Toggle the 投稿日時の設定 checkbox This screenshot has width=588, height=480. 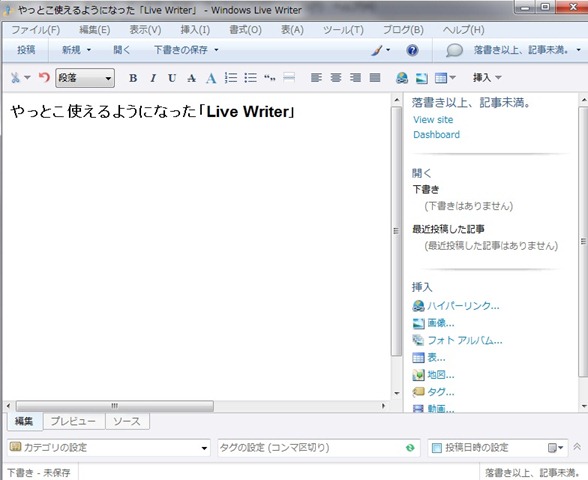(436, 448)
